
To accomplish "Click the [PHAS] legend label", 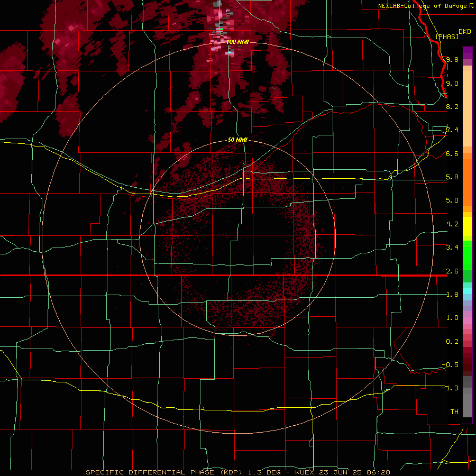I will pyautogui.click(x=447, y=36).
